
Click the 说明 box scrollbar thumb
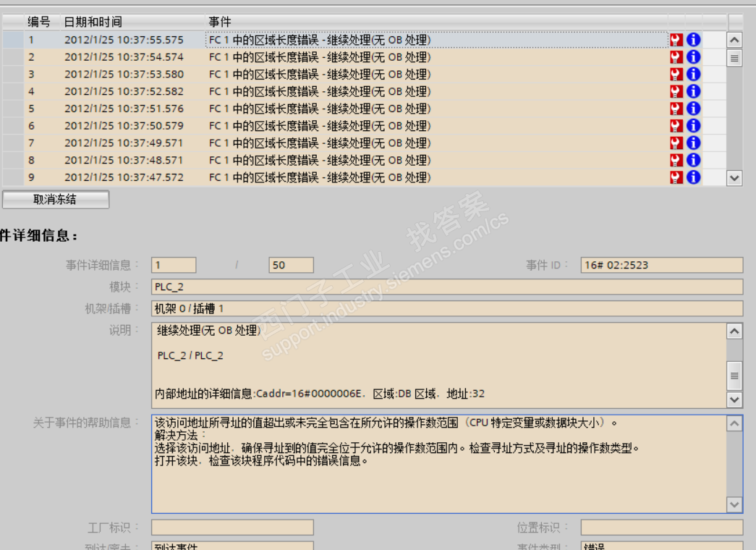coord(734,376)
